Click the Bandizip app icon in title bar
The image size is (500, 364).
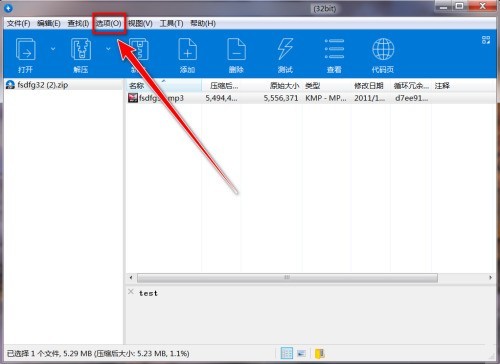8,7
